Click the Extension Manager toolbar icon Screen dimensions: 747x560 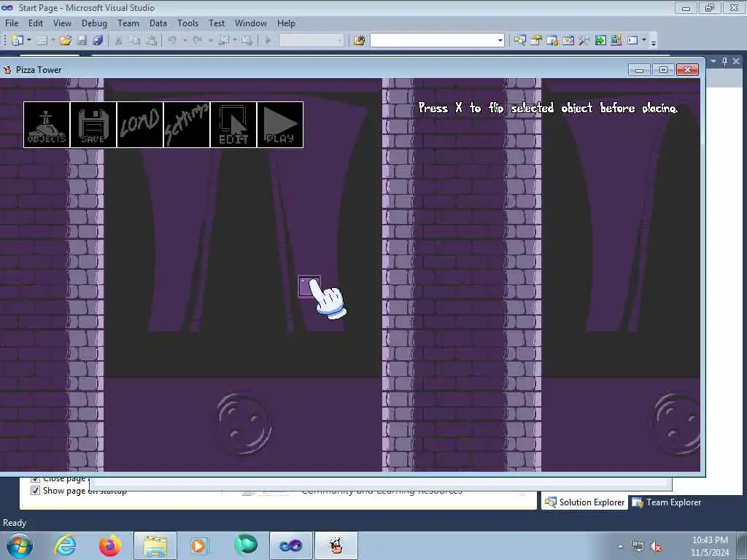(x=616, y=41)
